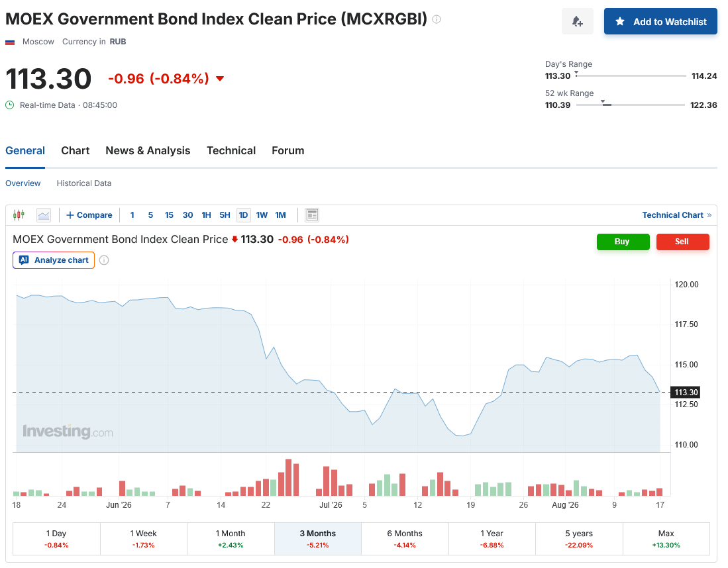Click info icon beside Analyze chart
Viewport: 728px width, 568px height.
104,260
